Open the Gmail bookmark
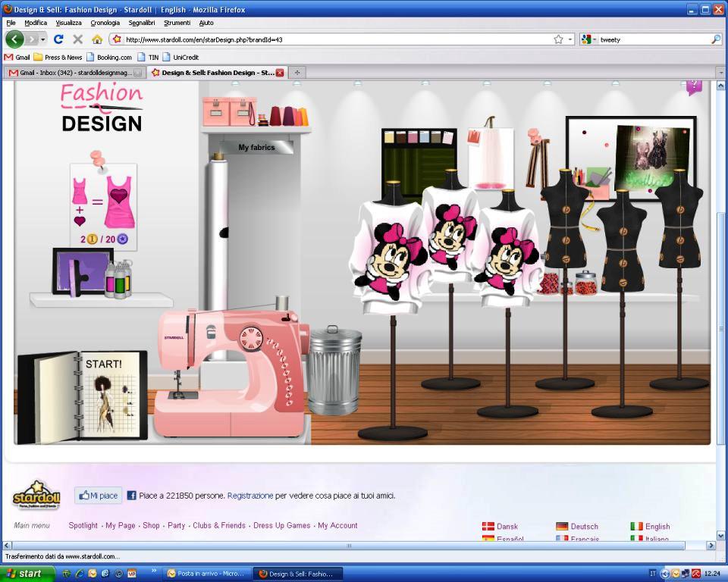This screenshot has width=728, height=582. coord(17,58)
